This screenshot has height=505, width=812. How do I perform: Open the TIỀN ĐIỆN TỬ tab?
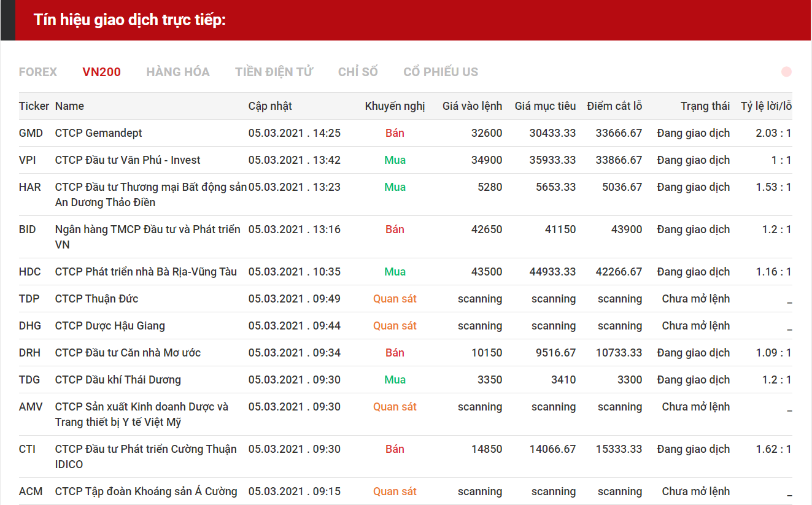(274, 72)
